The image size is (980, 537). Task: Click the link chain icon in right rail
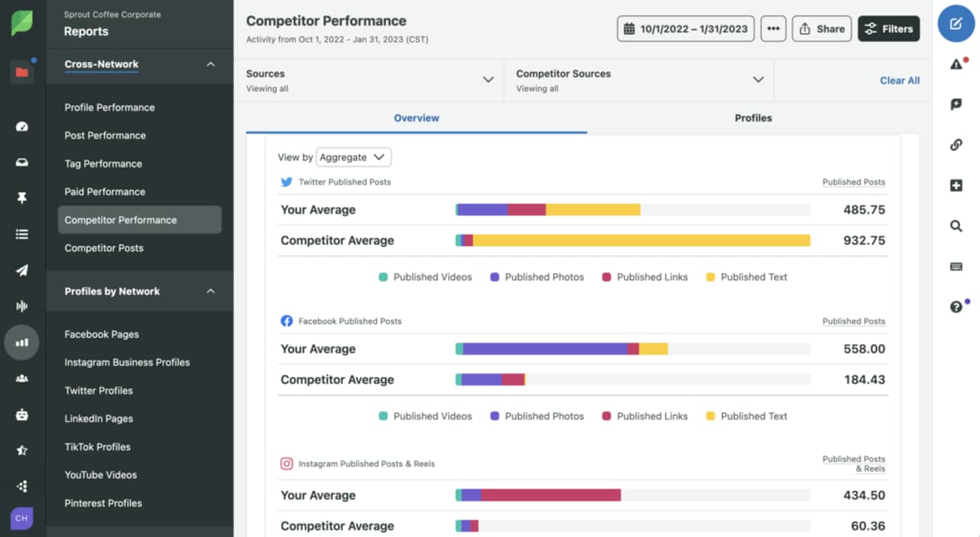click(x=955, y=145)
